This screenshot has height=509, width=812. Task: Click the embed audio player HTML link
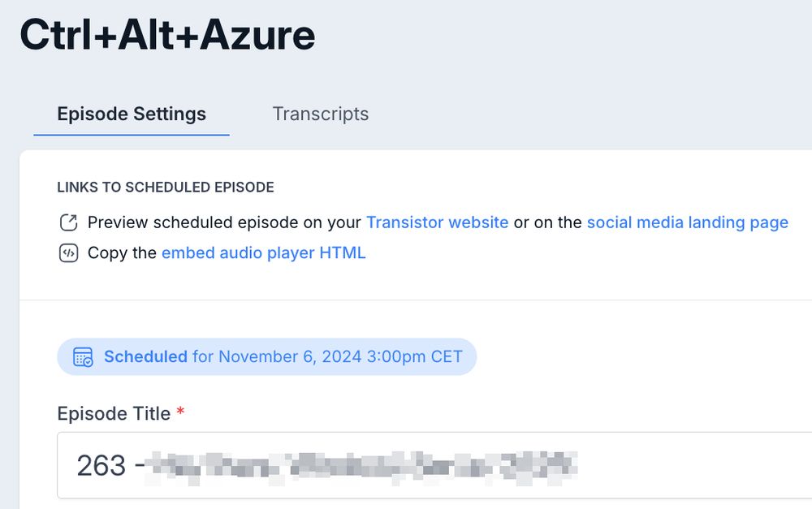pos(264,253)
